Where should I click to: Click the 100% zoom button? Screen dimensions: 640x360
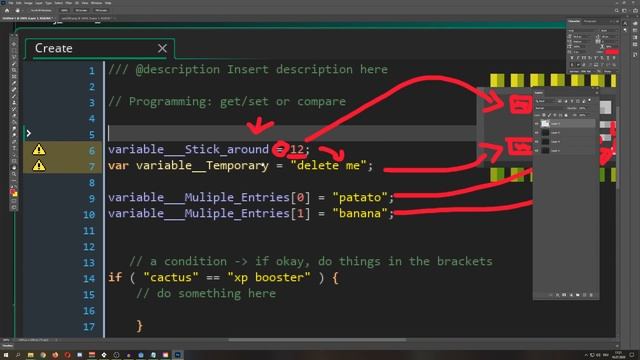64,11
